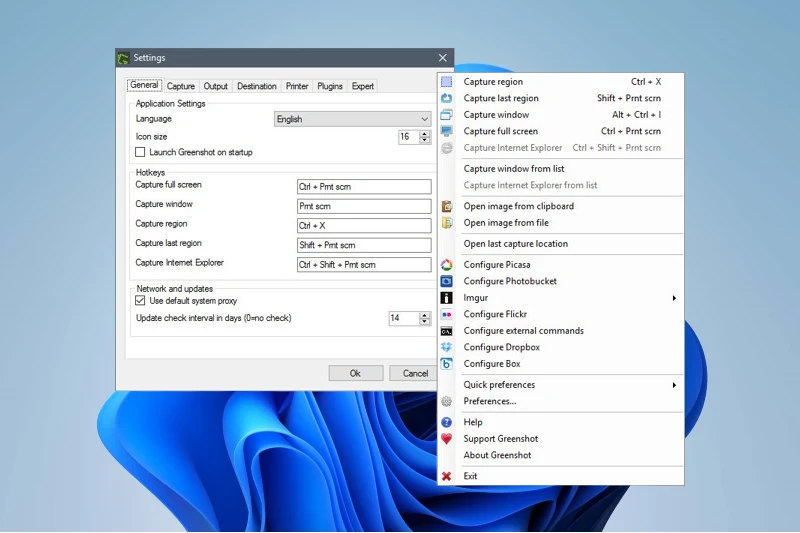Image resolution: width=800 pixels, height=533 pixels.
Task: Choose Configure Box menu entry
Action: (560, 364)
